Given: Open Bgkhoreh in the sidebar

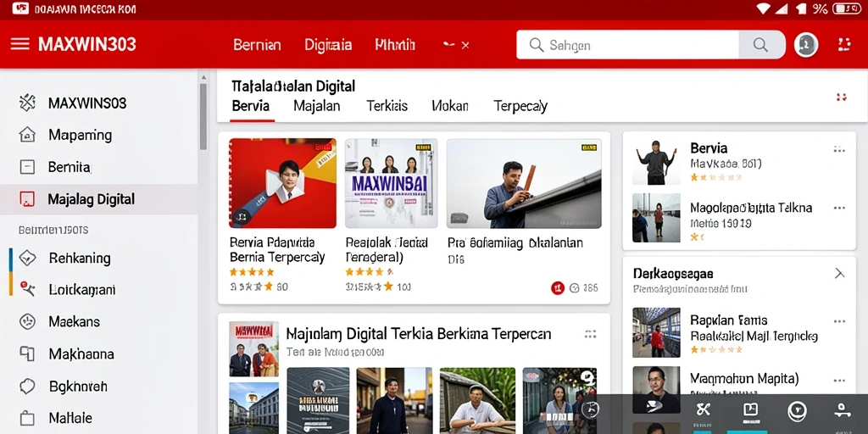Looking at the screenshot, I should pos(78,386).
